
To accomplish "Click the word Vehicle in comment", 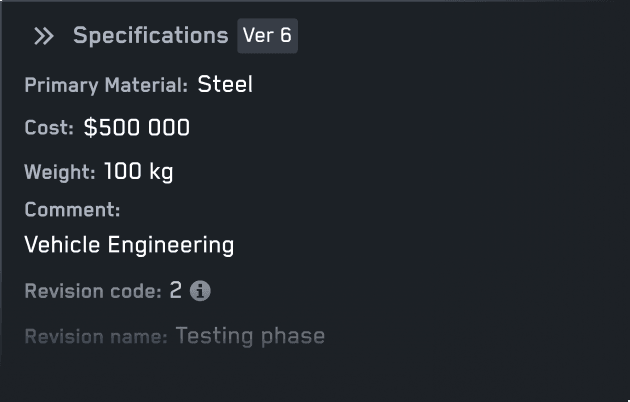I will tap(62, 245).
